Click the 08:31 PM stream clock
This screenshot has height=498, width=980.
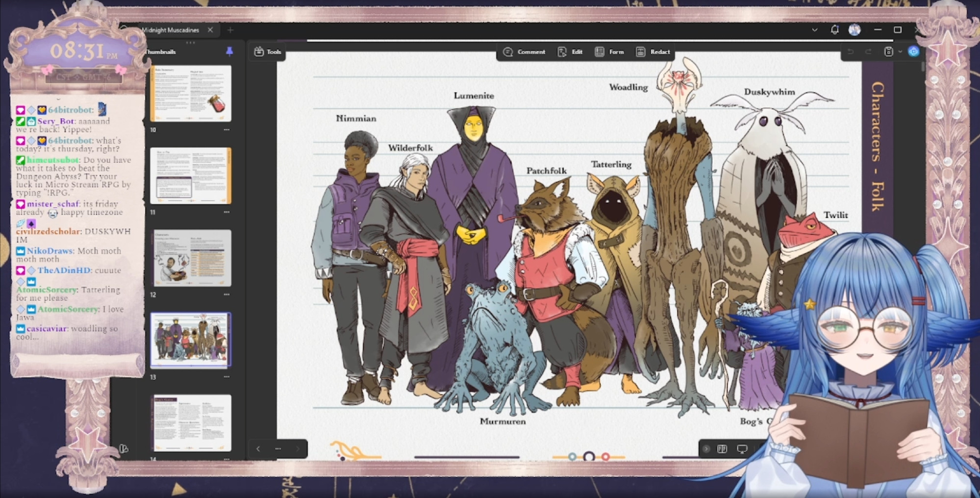tap(84, 51)
